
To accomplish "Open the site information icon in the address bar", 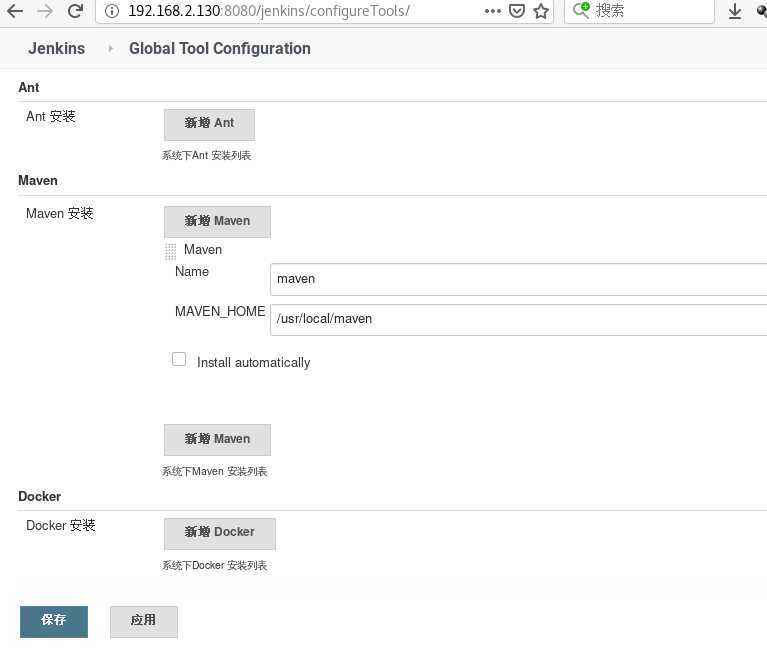I will [112, 11].
